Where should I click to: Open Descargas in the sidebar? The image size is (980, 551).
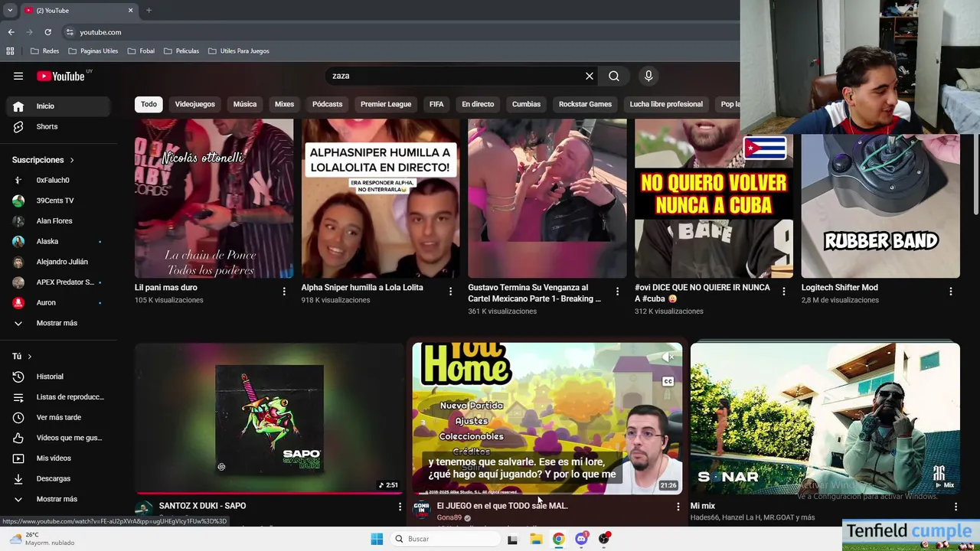point(57,478)
